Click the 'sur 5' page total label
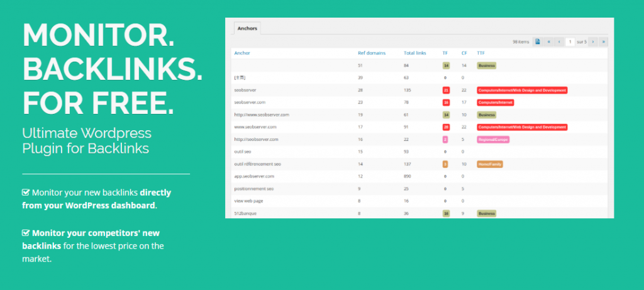644x290 pixels. click(x=582, y=42)
